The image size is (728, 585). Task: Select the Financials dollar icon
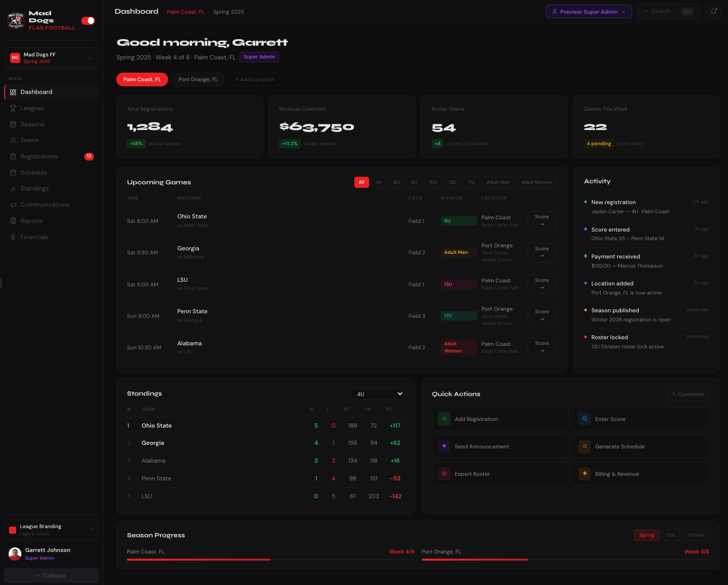(14, 237)
